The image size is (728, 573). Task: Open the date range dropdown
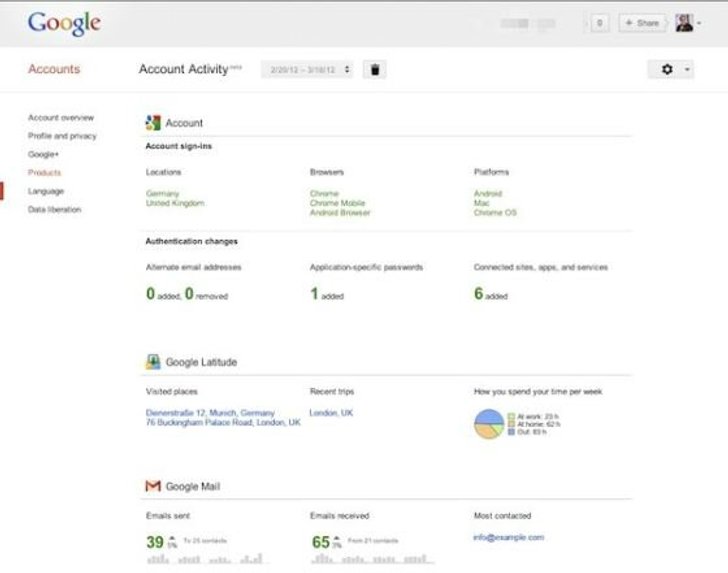[307, 70]
